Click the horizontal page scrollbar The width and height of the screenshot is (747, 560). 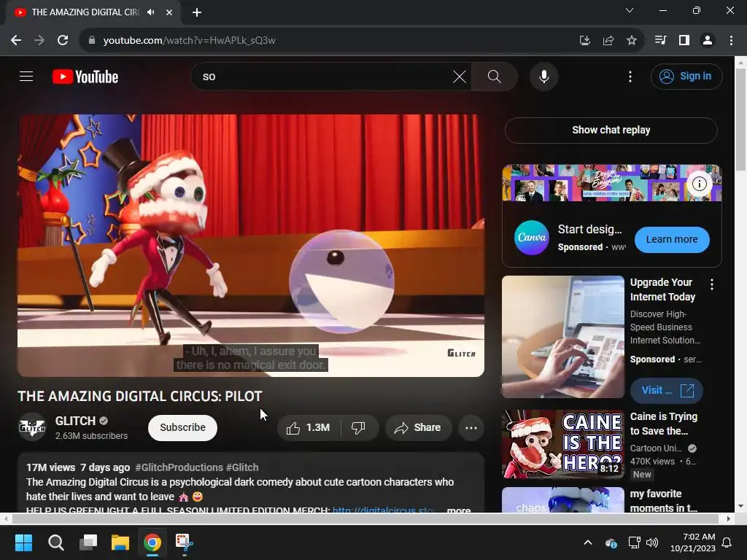click(365, 518)
